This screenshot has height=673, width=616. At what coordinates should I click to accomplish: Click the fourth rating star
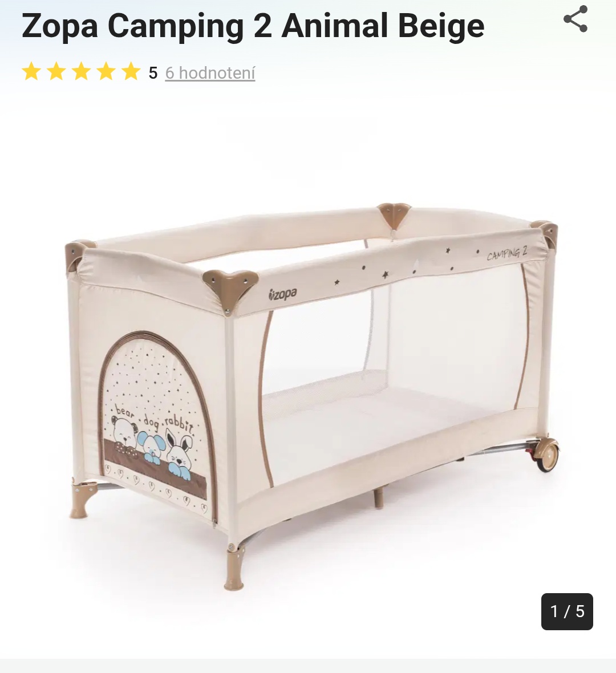click(106, 72)
